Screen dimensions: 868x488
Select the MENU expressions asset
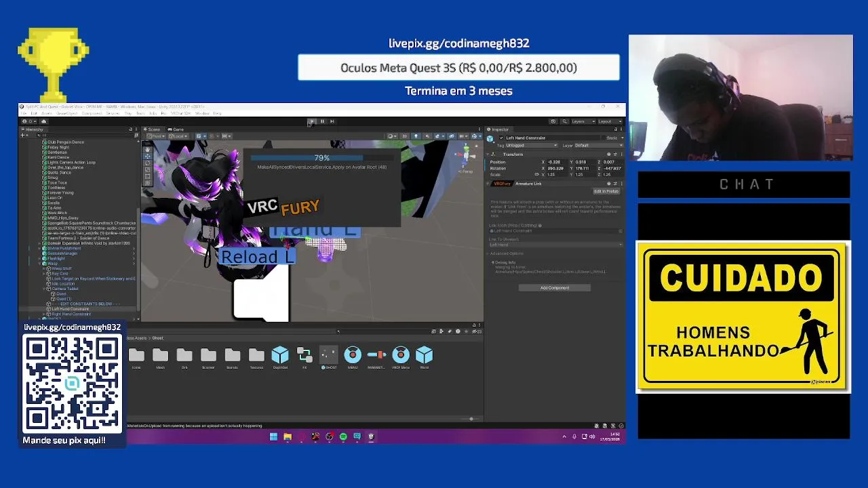[353, 357]
